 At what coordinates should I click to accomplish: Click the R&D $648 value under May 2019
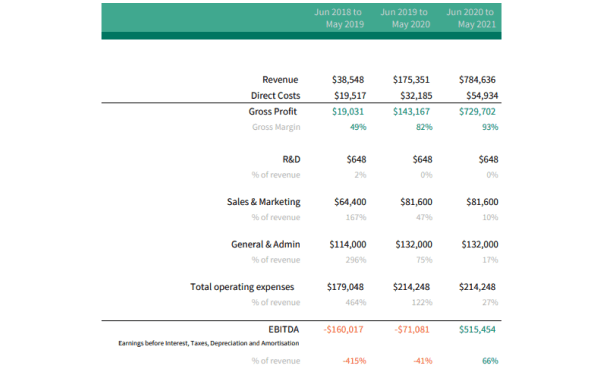click(x=357, y=159)
